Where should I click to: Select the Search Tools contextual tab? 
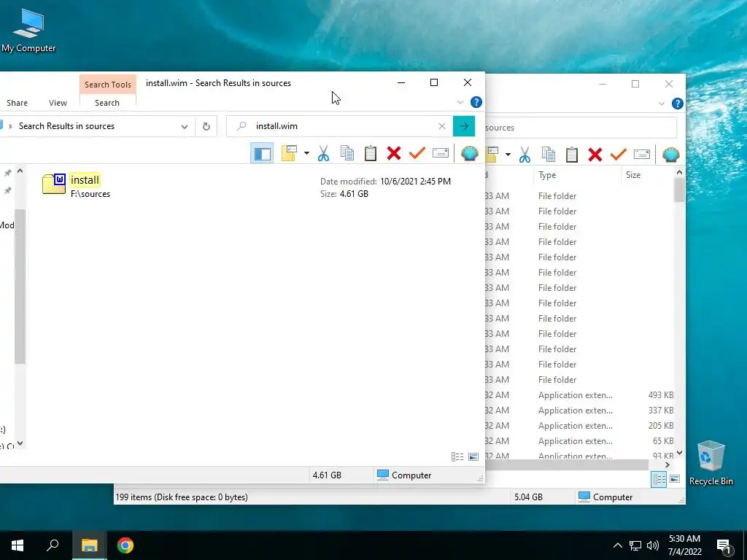(x=108, y=85)
